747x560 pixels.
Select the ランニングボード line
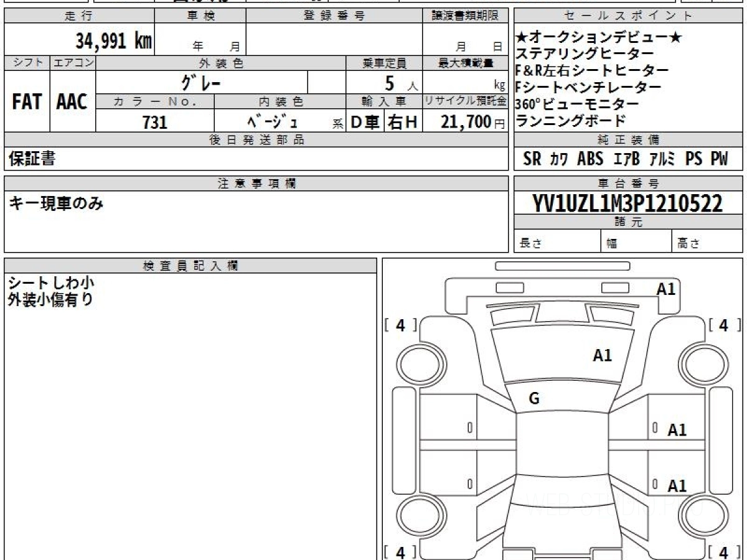click(x=571, y=121)
